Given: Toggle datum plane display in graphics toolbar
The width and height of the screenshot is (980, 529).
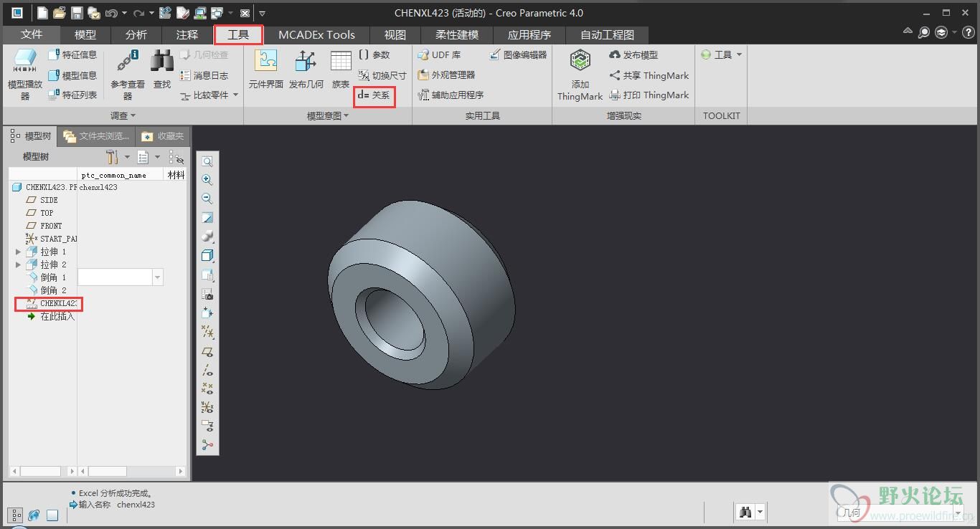Looking at the screenshot, I should (207, 352).
